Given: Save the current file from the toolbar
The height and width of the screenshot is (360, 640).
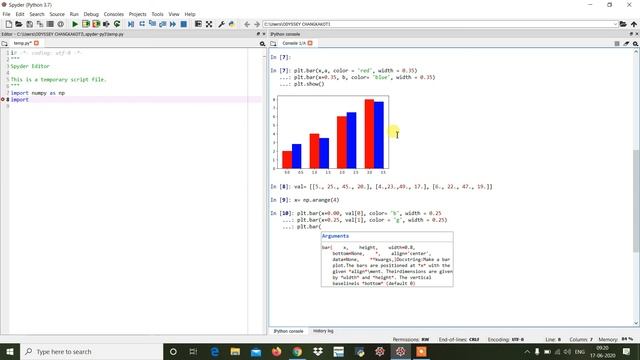Looking at the screenshot, I should (x=29, y=24).
